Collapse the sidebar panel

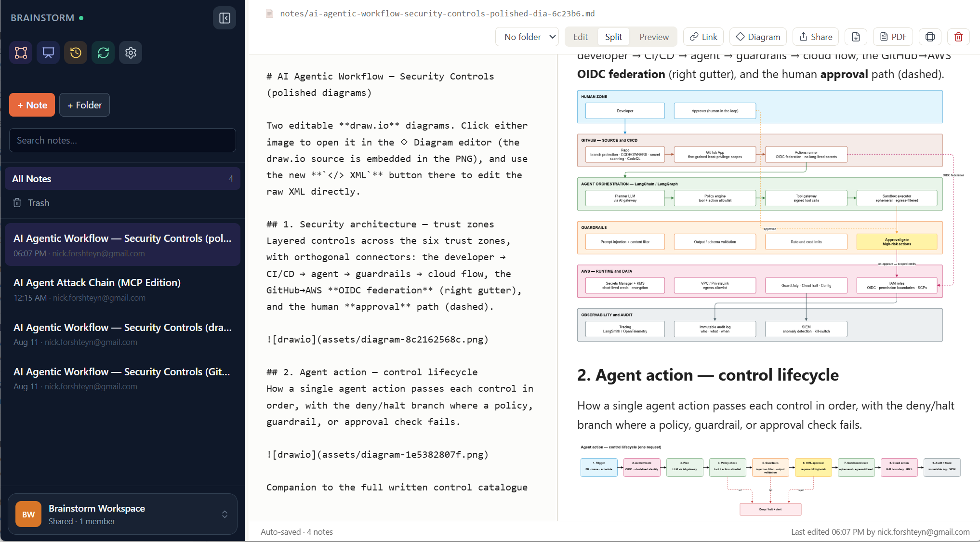(225, 18)
